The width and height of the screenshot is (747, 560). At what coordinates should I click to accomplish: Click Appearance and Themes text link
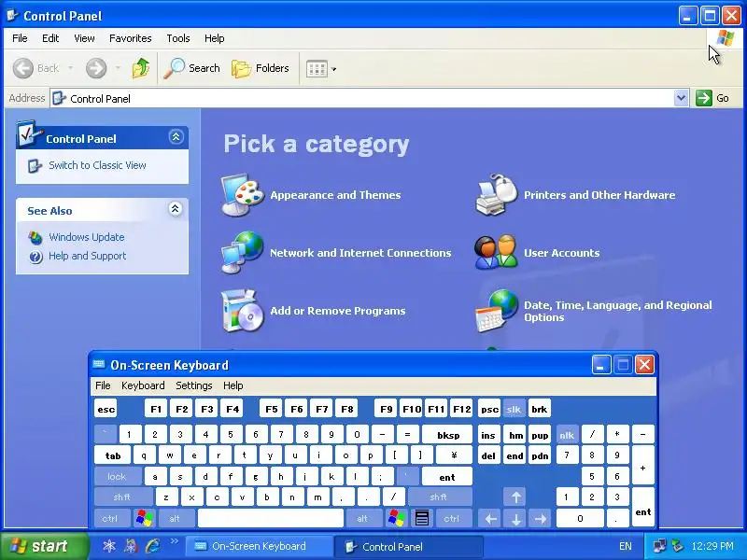tap(335, 195)
